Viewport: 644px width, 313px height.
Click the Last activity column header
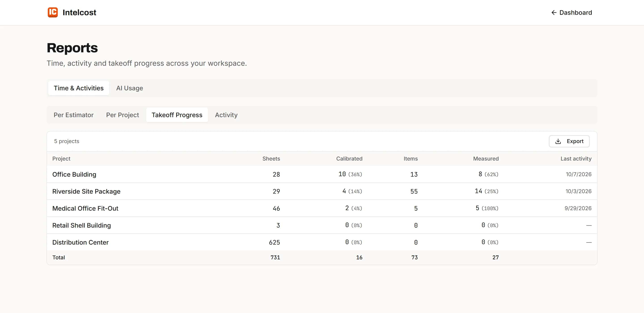(576, 159)
